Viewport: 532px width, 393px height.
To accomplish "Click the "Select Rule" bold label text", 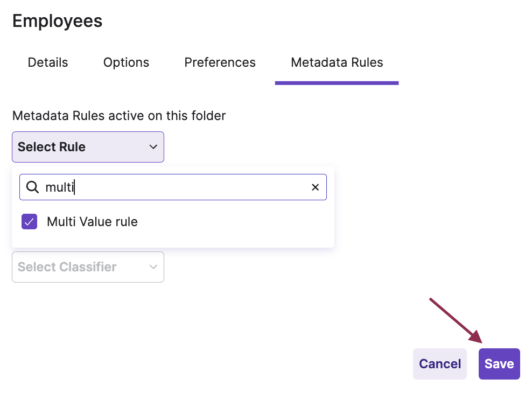I will (52, 147).
